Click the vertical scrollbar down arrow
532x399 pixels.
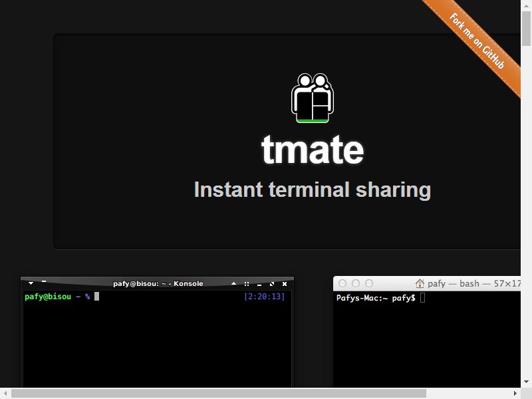[526, 382]
